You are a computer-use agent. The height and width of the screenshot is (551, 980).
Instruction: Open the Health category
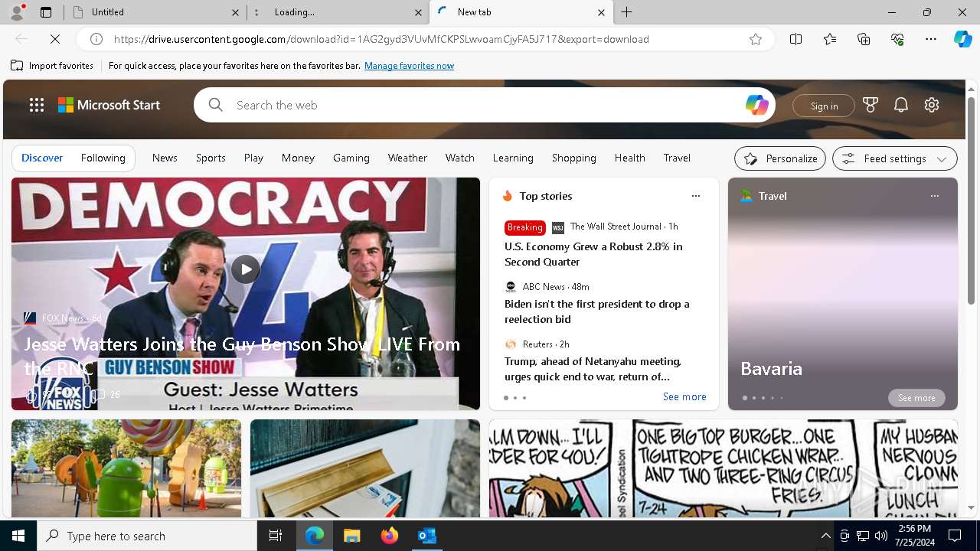629,158
